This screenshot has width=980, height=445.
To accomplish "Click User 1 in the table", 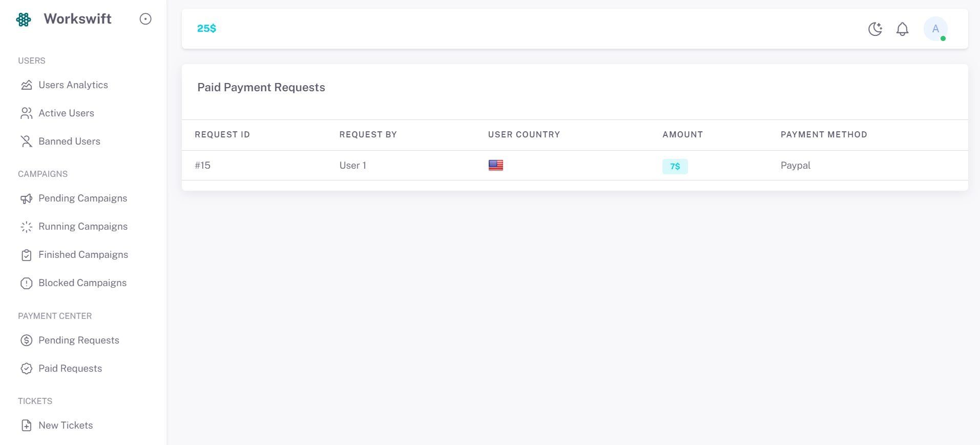I will point(352,166).
